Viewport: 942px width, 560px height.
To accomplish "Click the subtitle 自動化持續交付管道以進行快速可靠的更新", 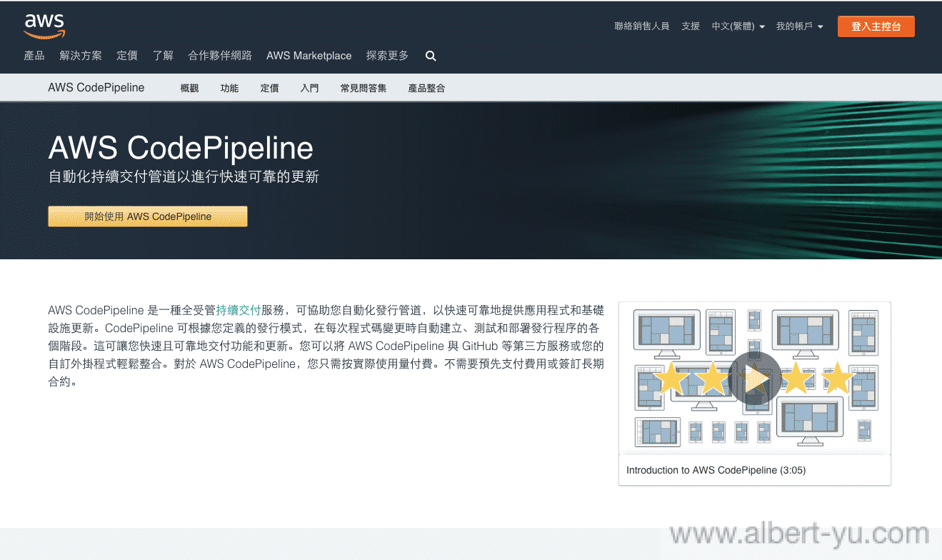I will click(x=184, y=176).
